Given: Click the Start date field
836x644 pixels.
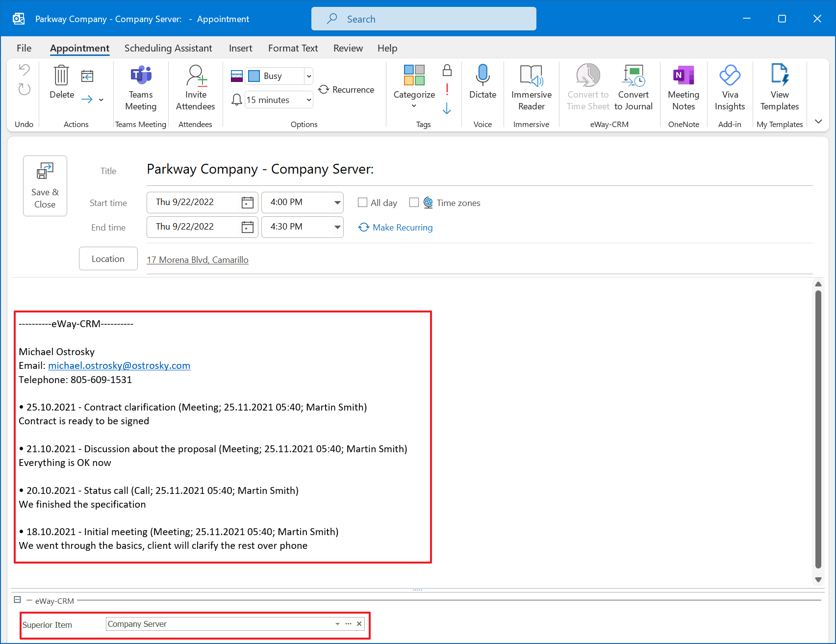Looking at the screenshot, I should click(x=203, y=203).
